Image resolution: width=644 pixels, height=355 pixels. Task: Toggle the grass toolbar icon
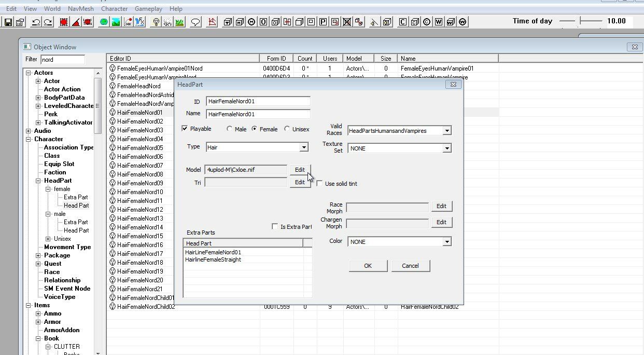pos(179,22)
